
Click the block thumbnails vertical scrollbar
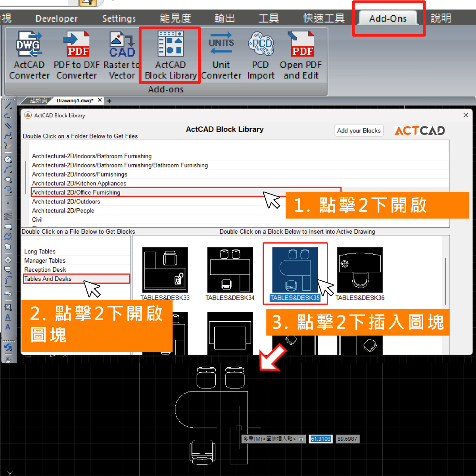(x=445, y=282)
